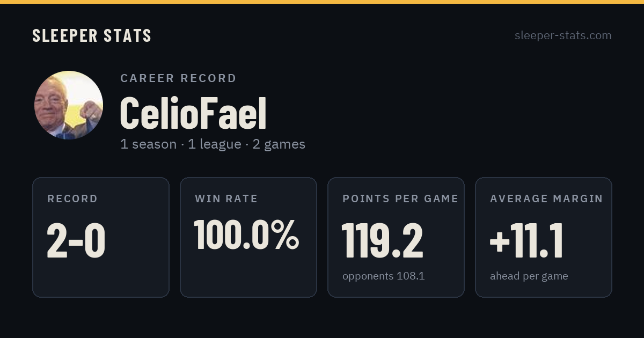The image size is (644, 338).
Task: Open the sleeper-stats.com link
Action: pos(563,35)
